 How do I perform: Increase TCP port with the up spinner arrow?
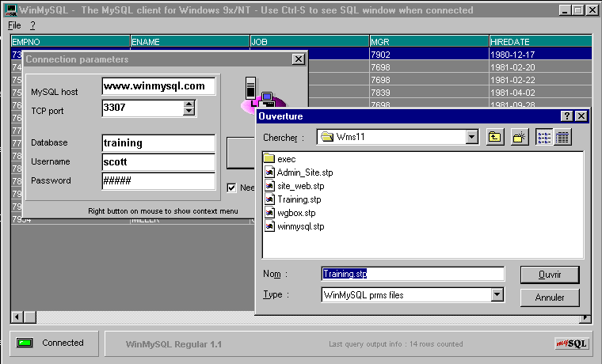pyautogui.click(x=189, y=104)
